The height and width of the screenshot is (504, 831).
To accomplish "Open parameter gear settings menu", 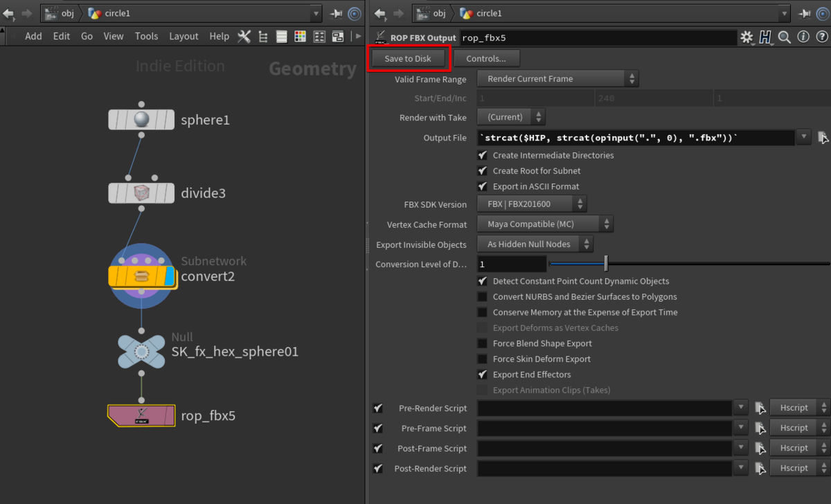I will pyautogui.click(x=747, y=38).
